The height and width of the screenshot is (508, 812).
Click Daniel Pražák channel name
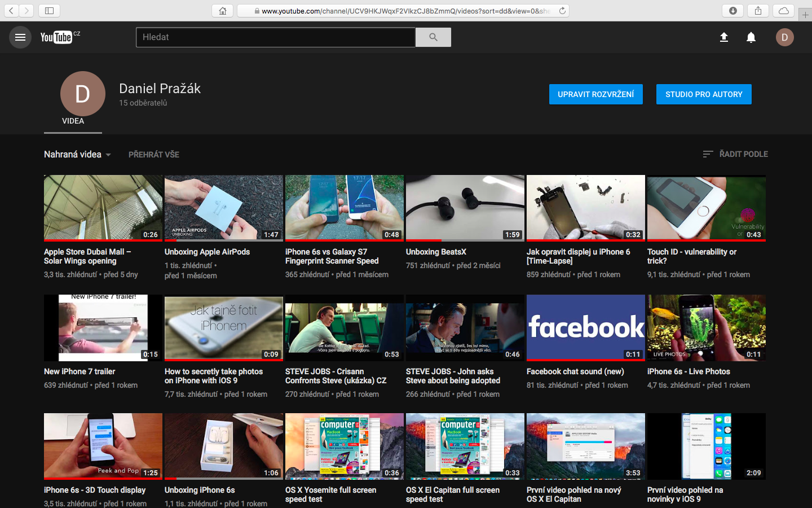click(160, 89)
